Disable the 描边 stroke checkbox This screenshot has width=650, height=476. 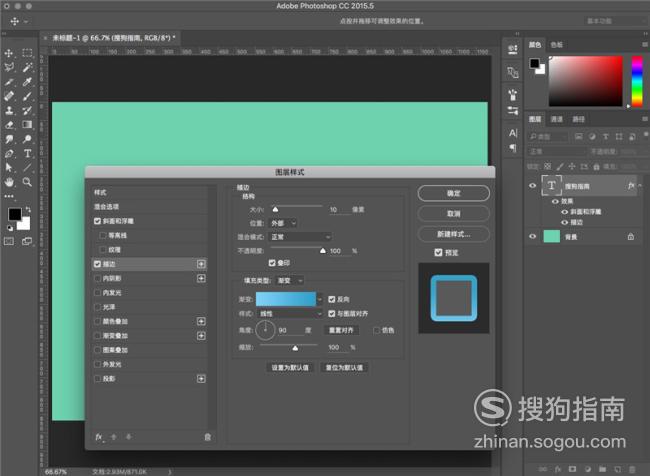97,264
